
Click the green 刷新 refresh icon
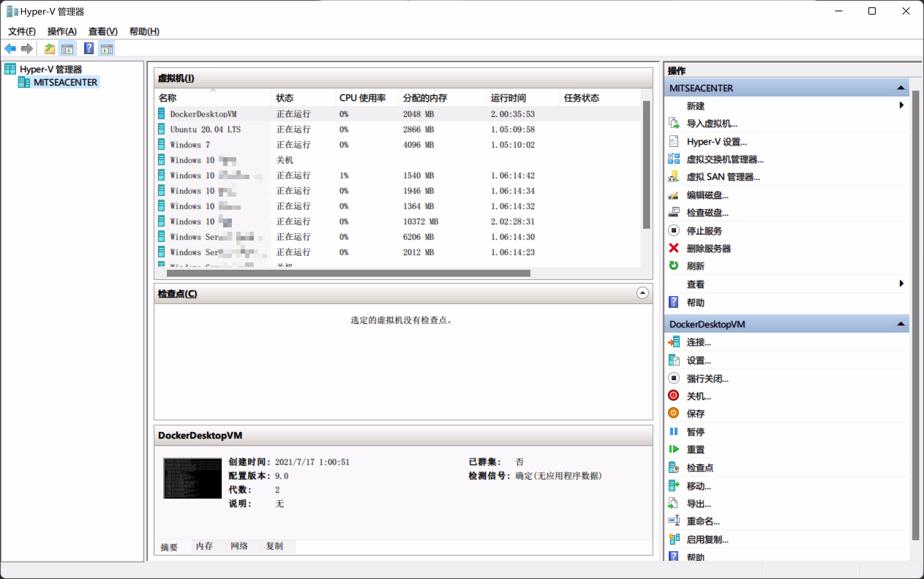[x=673, y=266]
